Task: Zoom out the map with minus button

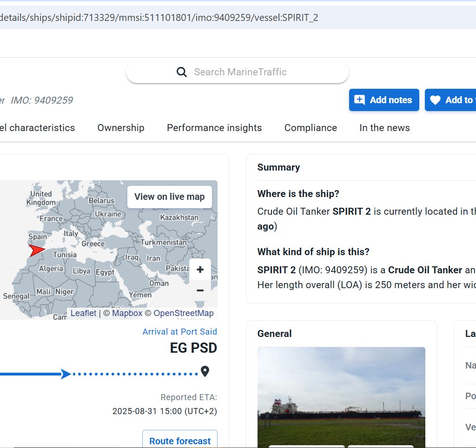Action: (x=200, y=291)
